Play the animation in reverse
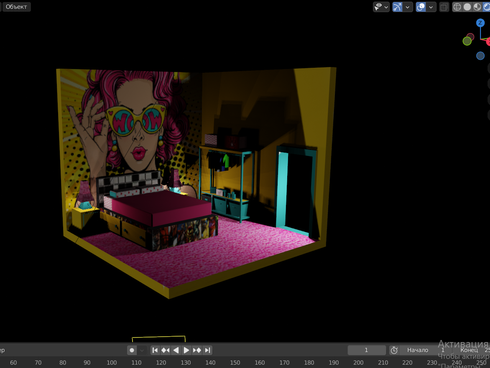The height and width of the screenshot is (368, 490). [x=176, y=350]
